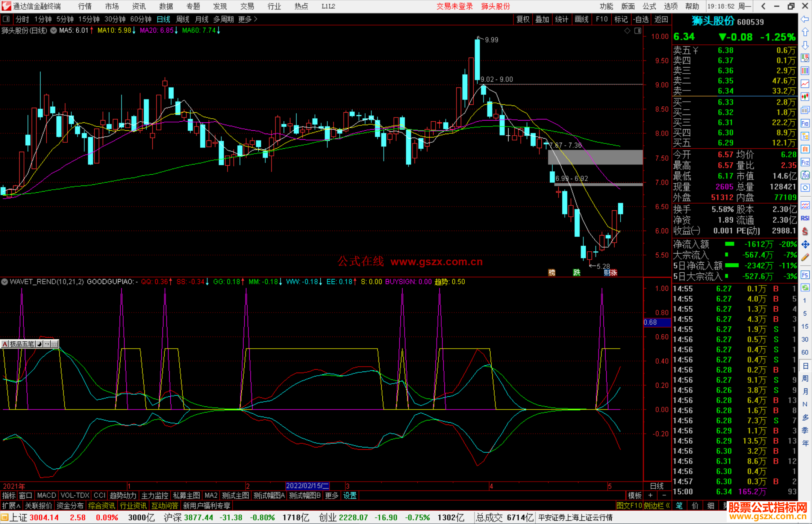The width and height of the screenshot is (812, 524).
Task: Open the 日线 period selector at bottom
Action: click(657, 486)
